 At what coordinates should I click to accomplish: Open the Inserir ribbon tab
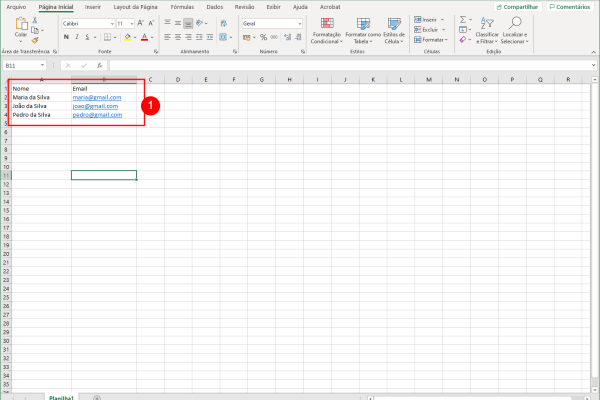click(x=93, y=6)
